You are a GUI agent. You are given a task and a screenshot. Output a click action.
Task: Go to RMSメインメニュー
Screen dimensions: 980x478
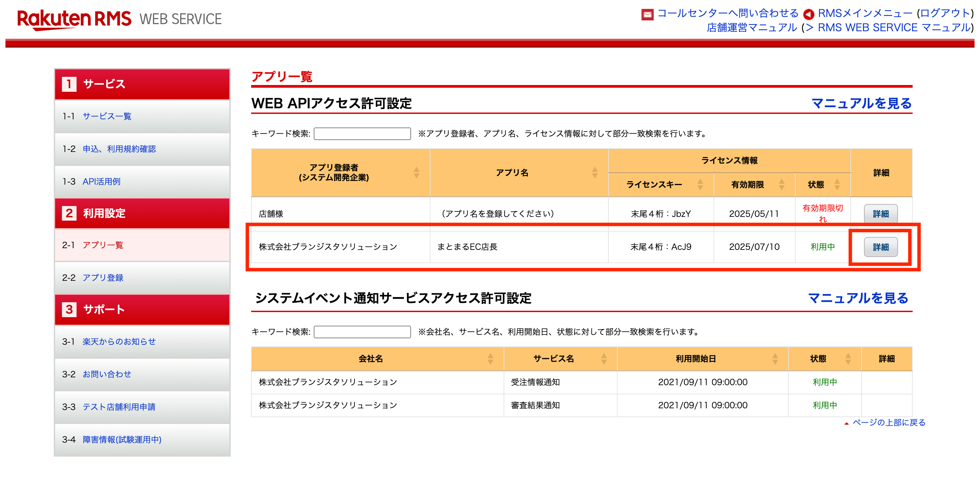pyautogui.click(x=865, y=13)
